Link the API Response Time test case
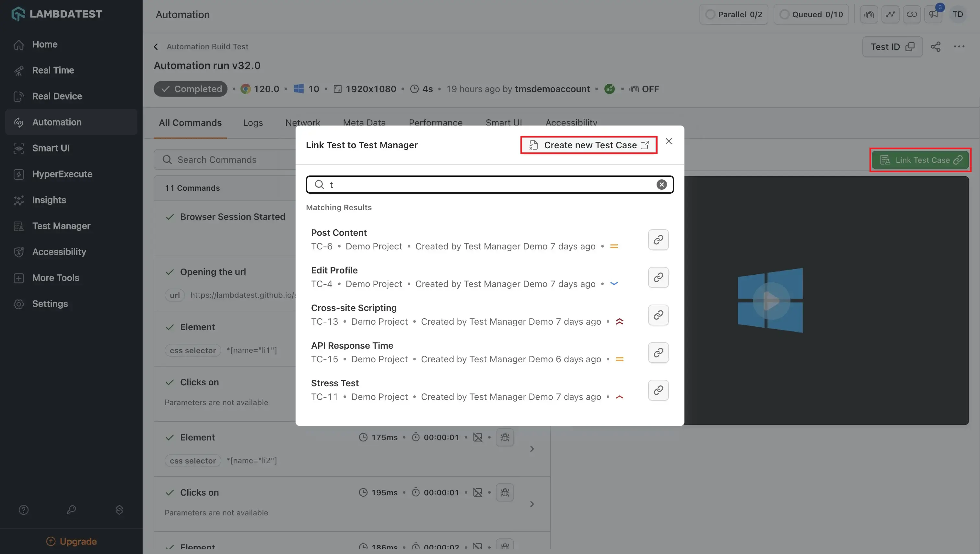This screenshot has height=554, width=980. pos(658,353)
